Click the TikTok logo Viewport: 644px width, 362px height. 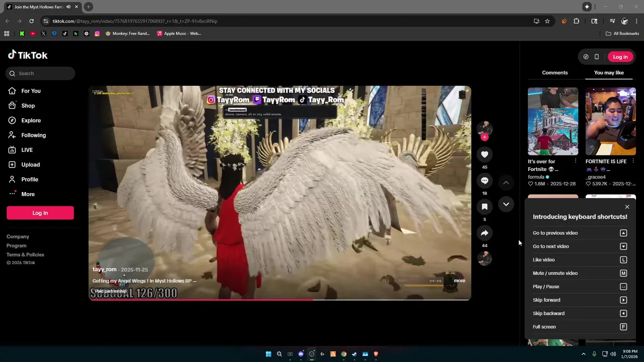tap(28, 55)
